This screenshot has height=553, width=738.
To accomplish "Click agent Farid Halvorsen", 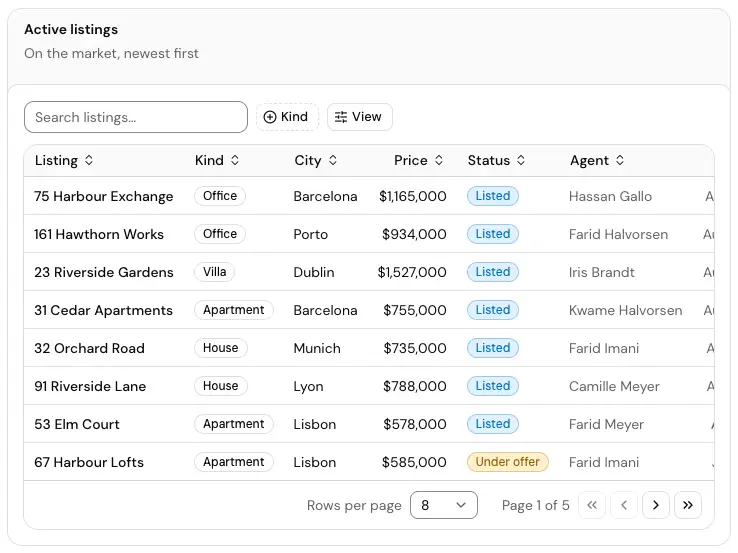I will pos(618,234).
